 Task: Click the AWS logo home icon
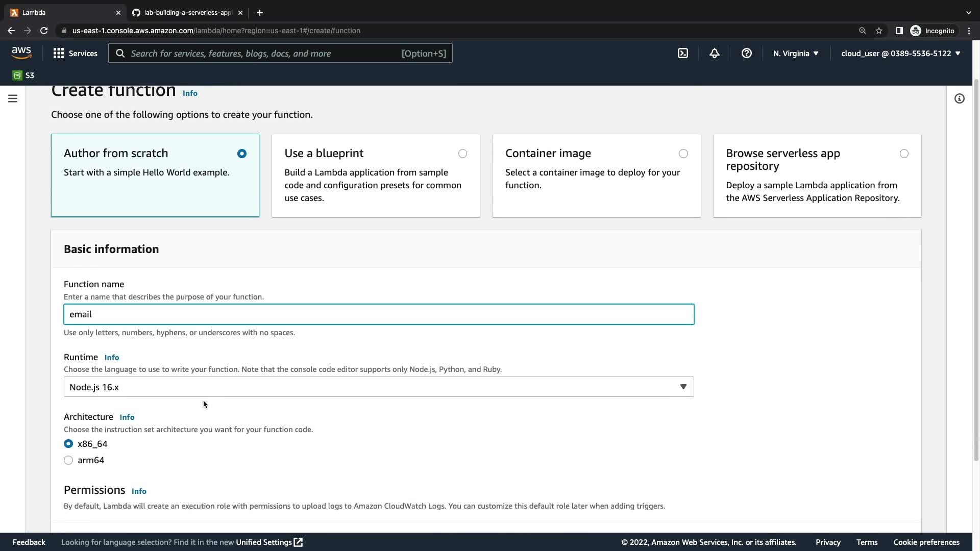click(x=21, y=53)
